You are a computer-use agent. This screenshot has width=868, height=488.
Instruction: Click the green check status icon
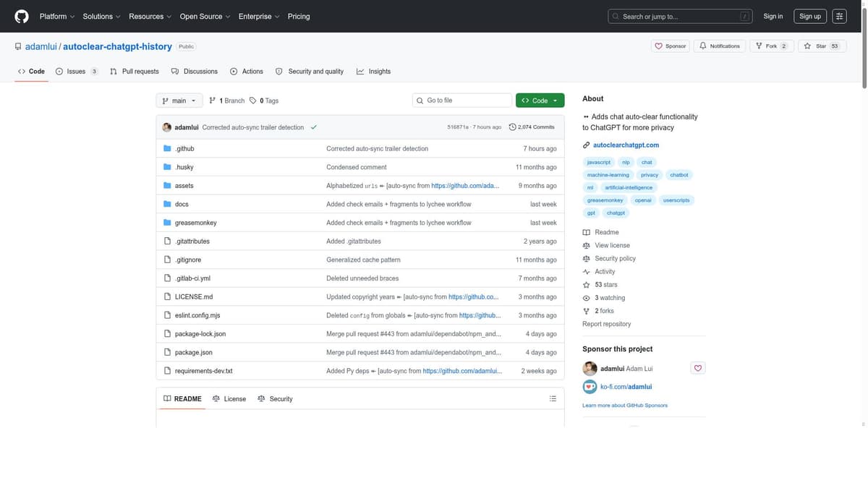313,127
